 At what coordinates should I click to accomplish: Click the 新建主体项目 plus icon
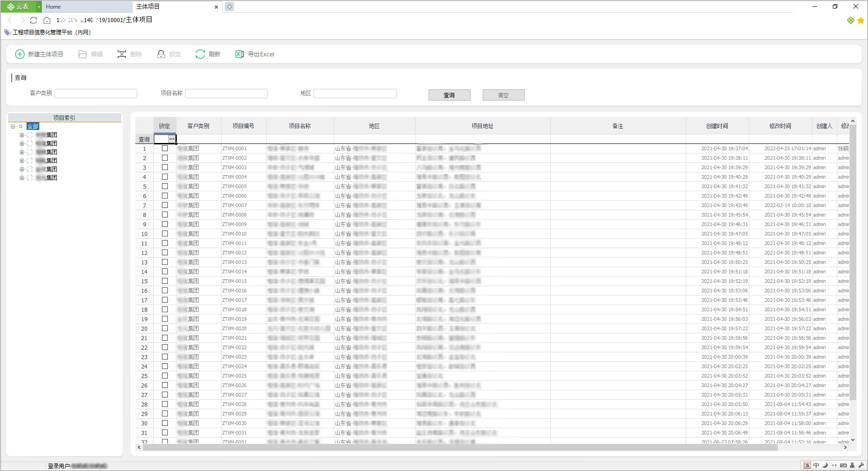(20, 54)
